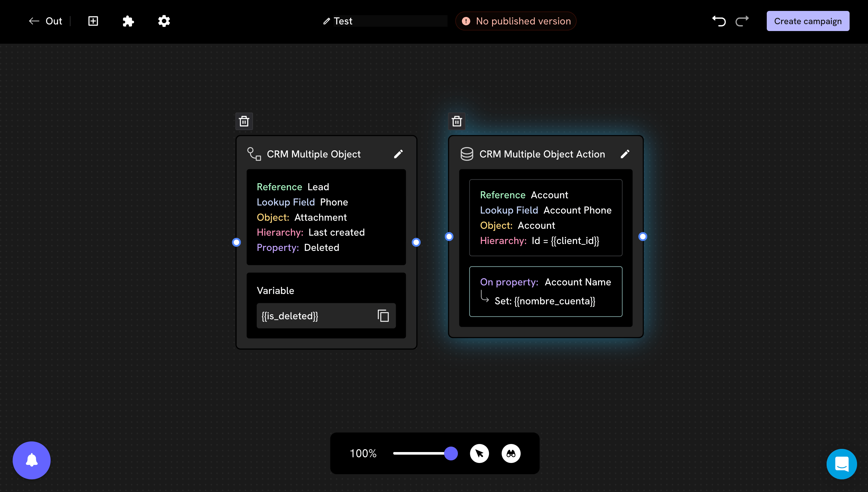Click the 'Variable' label
Screen dimensions: 868x492
[x=275, y=291]
